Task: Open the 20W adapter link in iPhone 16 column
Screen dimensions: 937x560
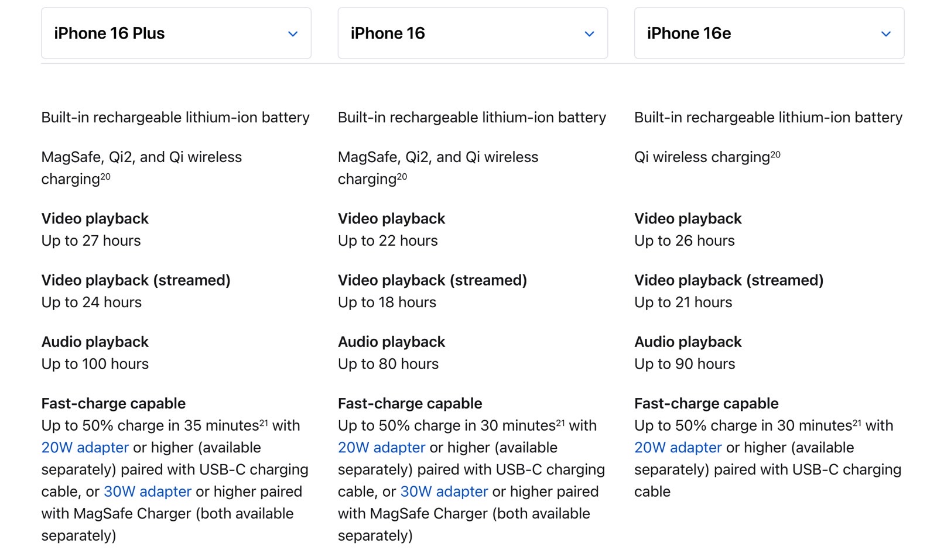Action: [x=381, y=448]
